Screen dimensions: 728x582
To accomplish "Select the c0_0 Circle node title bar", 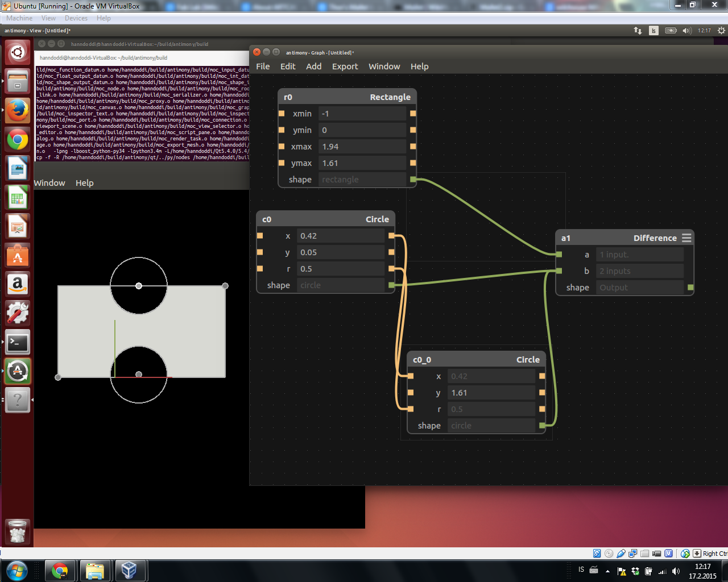I will point(477,360).
